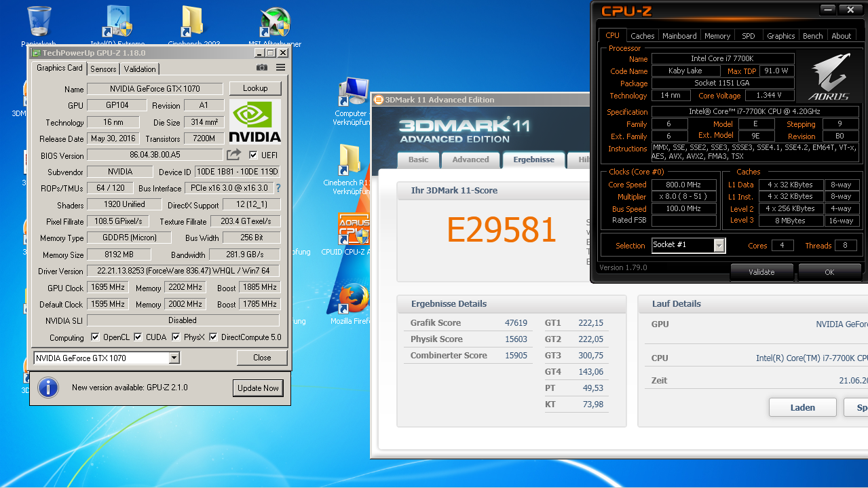The image size is (868, 488).
Task: Click the Bus Interface question mark icon
Action: point(278,188)
